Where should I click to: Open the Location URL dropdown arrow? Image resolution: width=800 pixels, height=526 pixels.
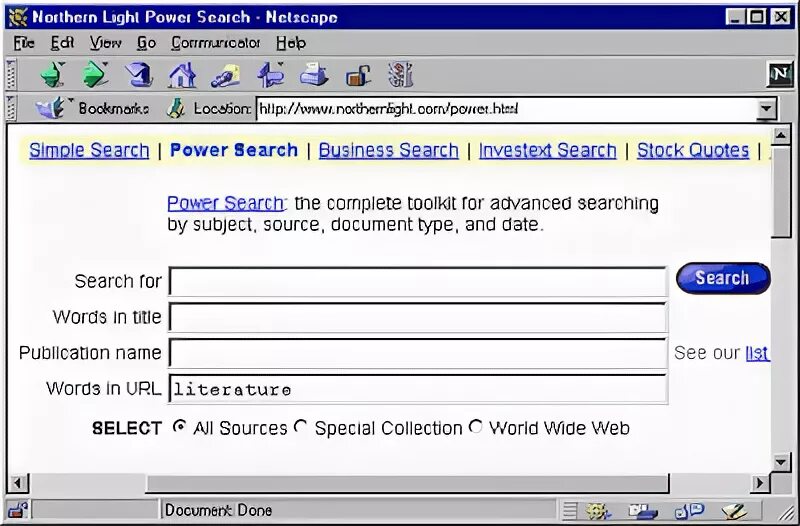(x=766, y=109)
